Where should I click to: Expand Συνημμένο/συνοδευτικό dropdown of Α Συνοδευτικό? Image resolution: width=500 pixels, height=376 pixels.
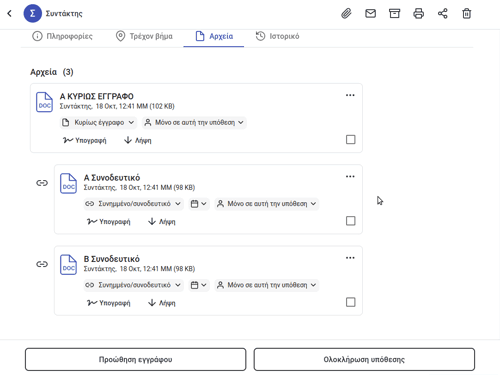pos(133,204)
